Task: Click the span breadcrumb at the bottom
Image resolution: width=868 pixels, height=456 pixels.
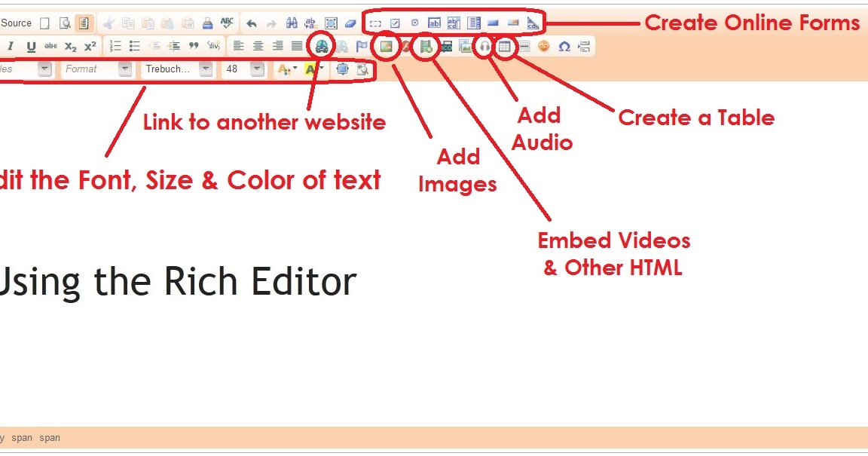Action: (x=22, y=438)
